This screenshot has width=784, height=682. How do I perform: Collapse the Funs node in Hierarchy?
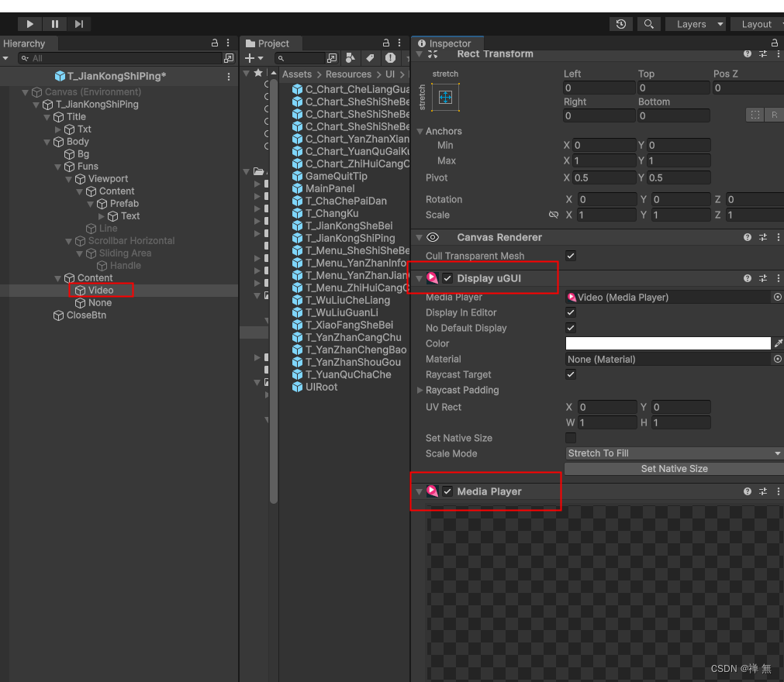point(58,167)
